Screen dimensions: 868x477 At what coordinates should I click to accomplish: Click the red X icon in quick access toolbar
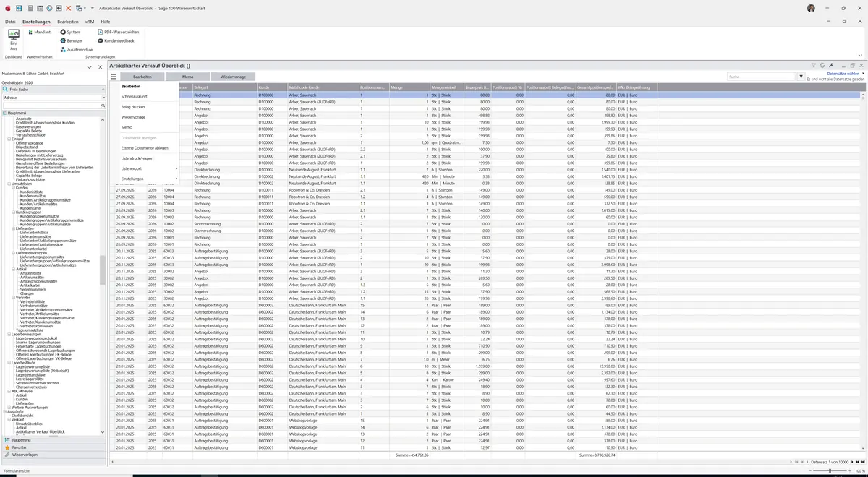[69, 8]
